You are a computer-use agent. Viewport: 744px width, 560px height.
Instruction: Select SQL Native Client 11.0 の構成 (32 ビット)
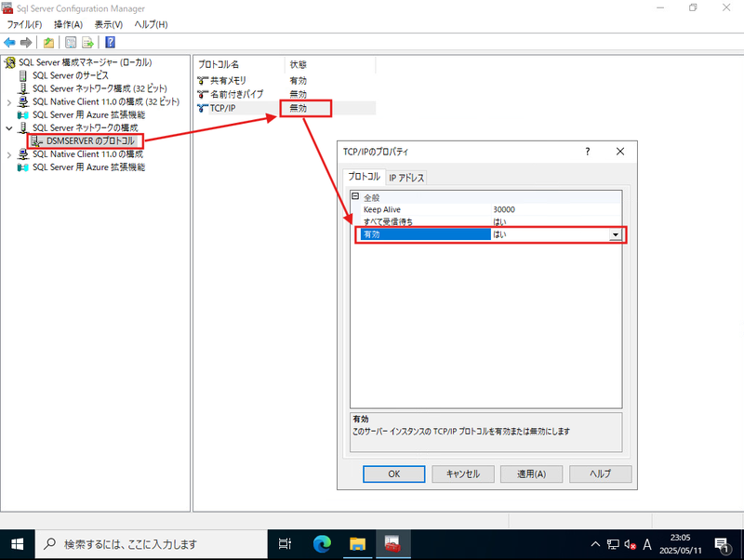106,101
